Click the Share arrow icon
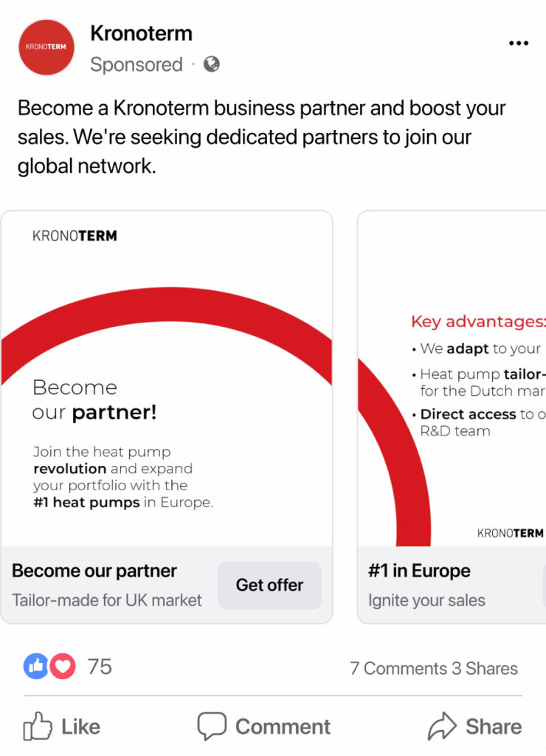The height and width of the screenshot is (756, 546). click(443, 726)
